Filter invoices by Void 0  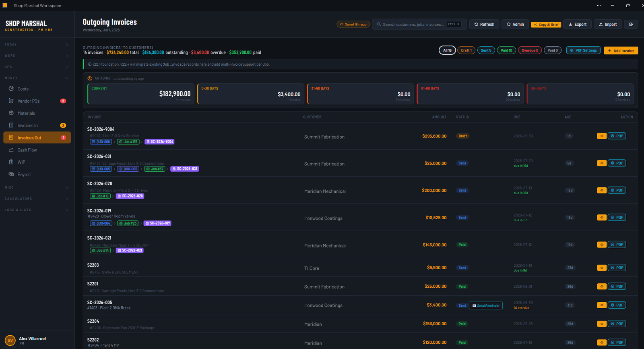[553, 50]
